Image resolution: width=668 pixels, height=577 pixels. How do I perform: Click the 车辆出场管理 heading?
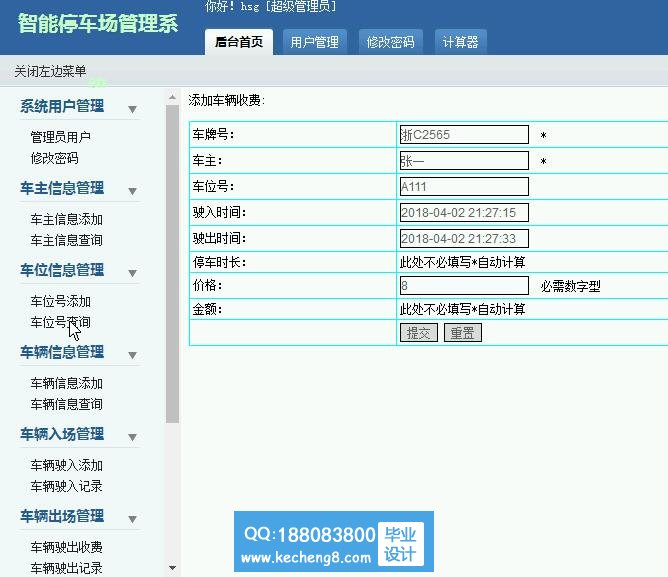(x=62, y=516)
